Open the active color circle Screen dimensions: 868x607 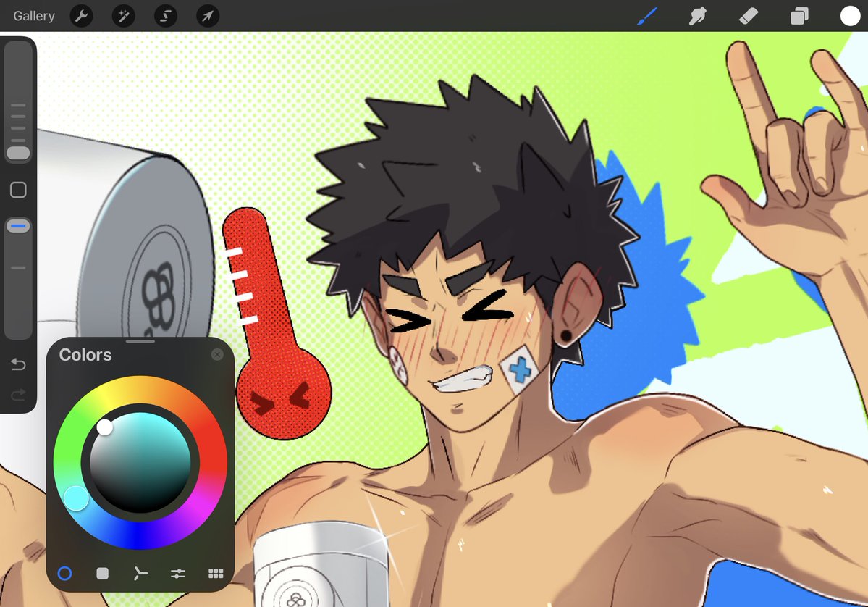[850, 16]
